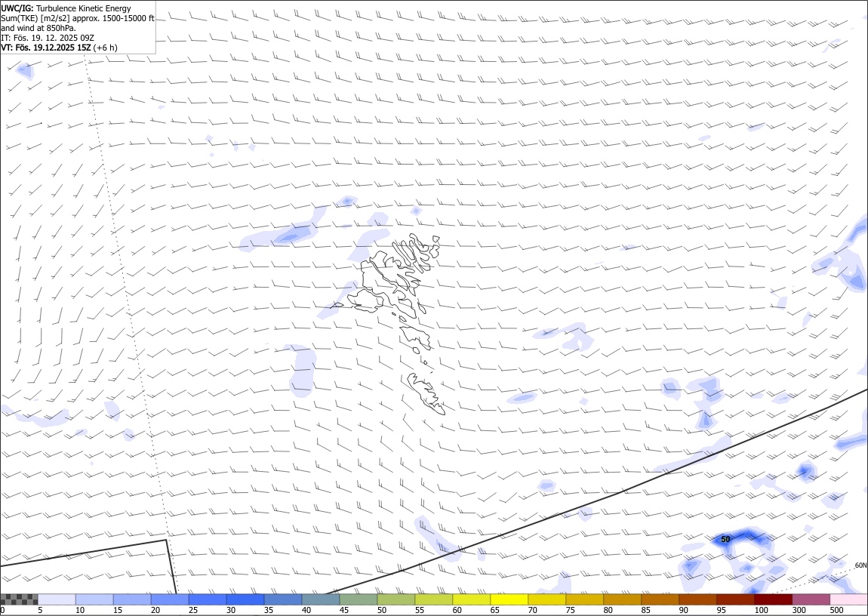Click the legend swatch between 20 and 25
The image size is (868, 616).
coord(170,599)
